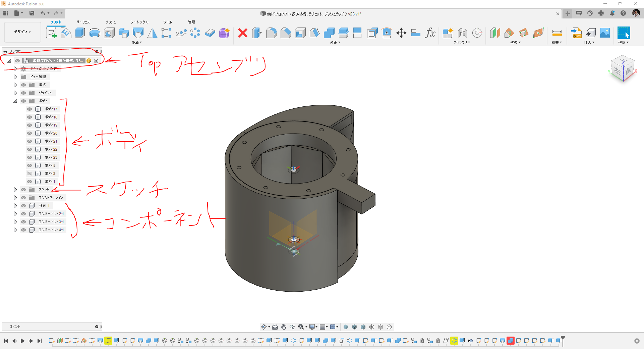The height and width of the screenshot is (349, 644).
Task: Select the Measure tool in the 検査 section
Action: click(x=557, y=33)
